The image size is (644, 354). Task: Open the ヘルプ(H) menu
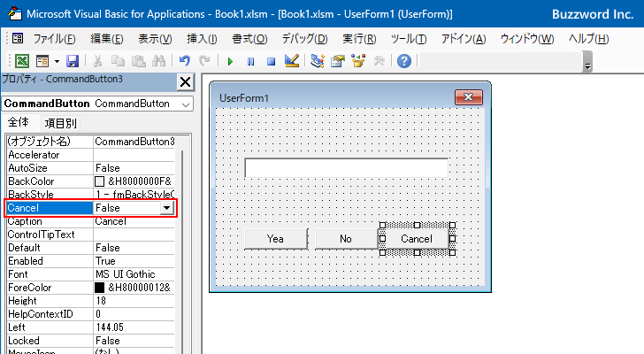[x=588, y=39]
